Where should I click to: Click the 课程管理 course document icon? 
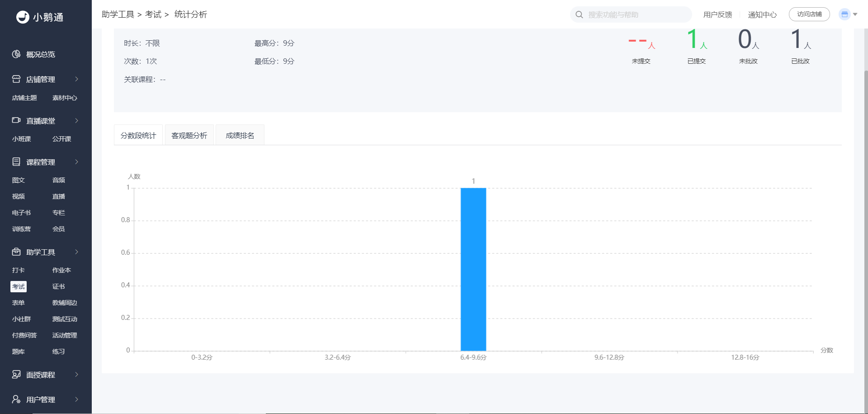coord(16,162)
